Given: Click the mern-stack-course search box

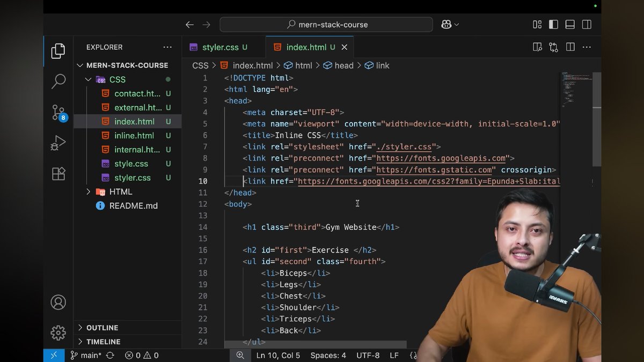Looking at the screenshot, I should (326, 25).
